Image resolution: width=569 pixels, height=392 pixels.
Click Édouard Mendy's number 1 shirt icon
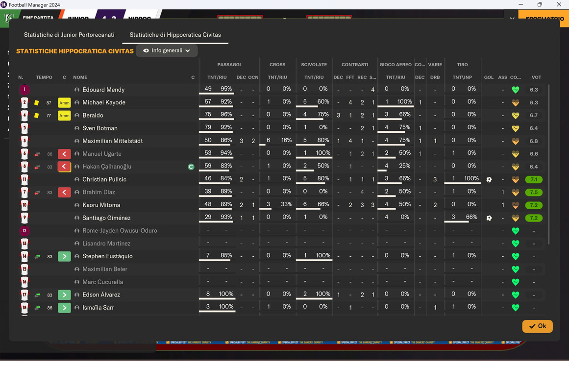25,89
